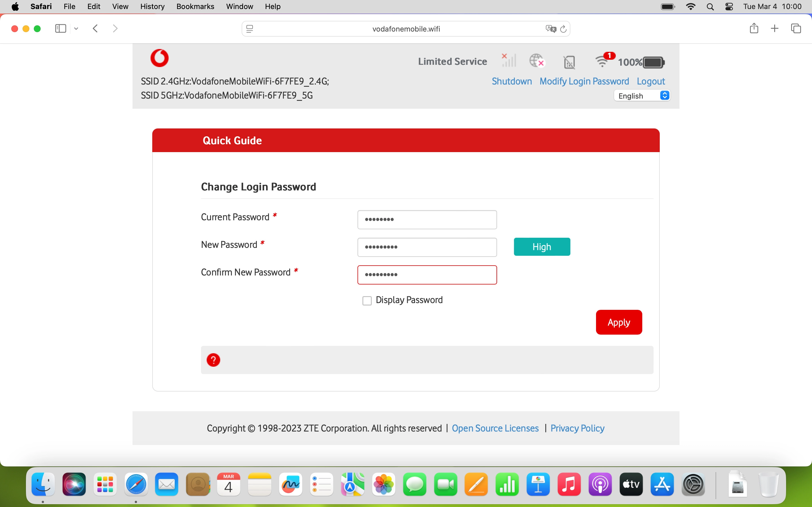Click the Vodafone logo icon
Viewport: 812px width, 507px height.
[x=159, y=58]
